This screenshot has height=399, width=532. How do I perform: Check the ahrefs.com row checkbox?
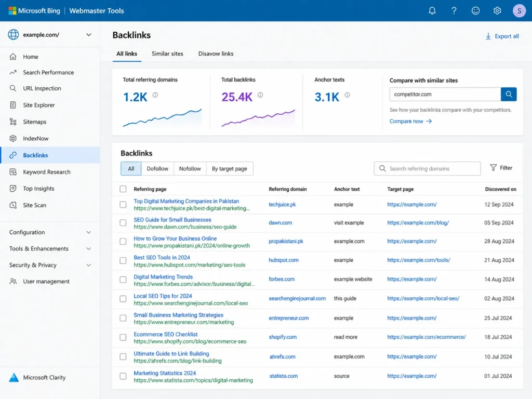[x=123, y=356]
